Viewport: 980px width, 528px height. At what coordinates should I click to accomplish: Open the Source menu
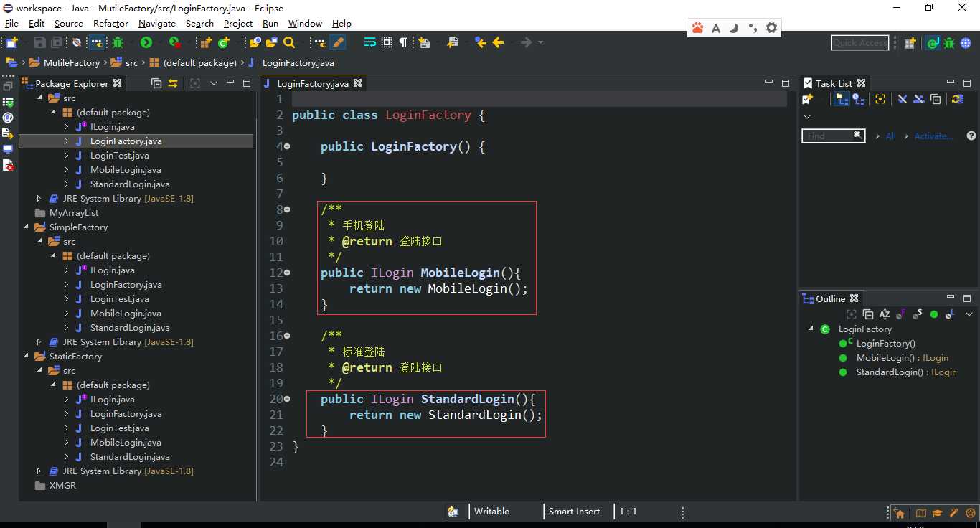click(69, 23)
